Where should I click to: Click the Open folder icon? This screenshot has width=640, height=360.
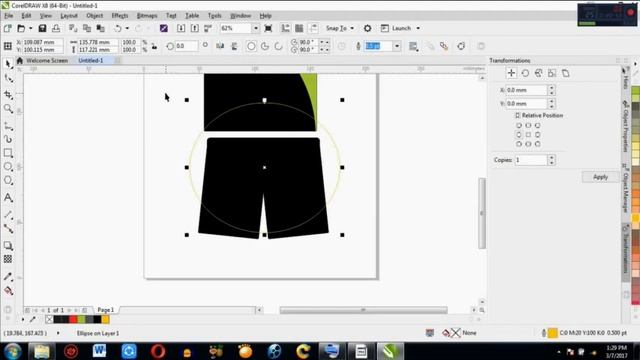click(21, 28)
